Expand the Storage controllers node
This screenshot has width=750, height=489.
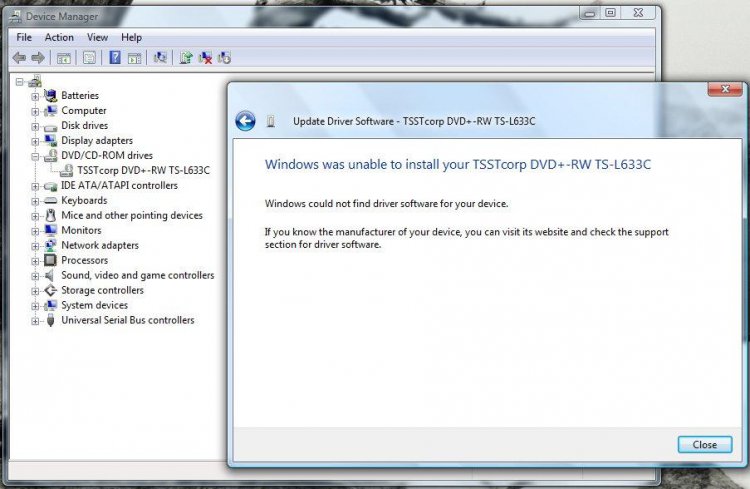coord(35,291)
